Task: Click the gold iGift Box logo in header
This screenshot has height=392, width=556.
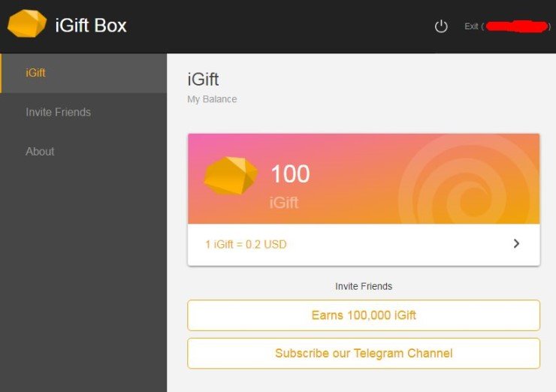Action: click(x=27, y=25)
